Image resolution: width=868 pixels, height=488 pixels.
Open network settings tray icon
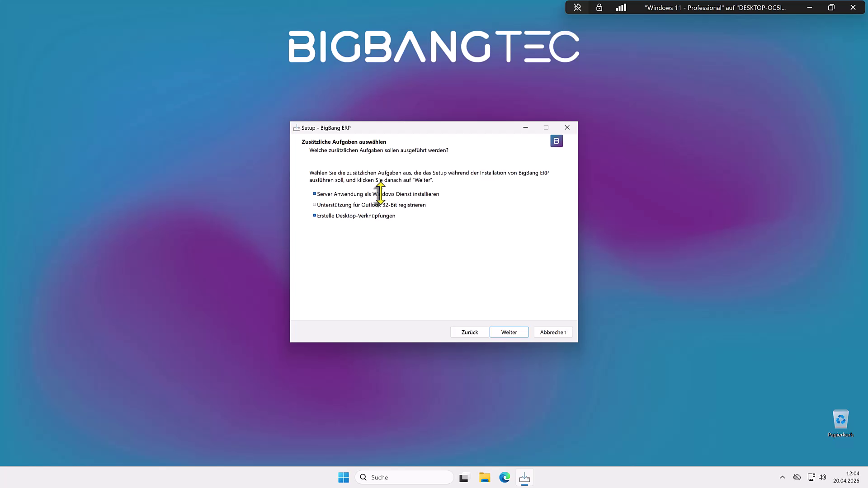pyautogui.click(x=811, y=477)
